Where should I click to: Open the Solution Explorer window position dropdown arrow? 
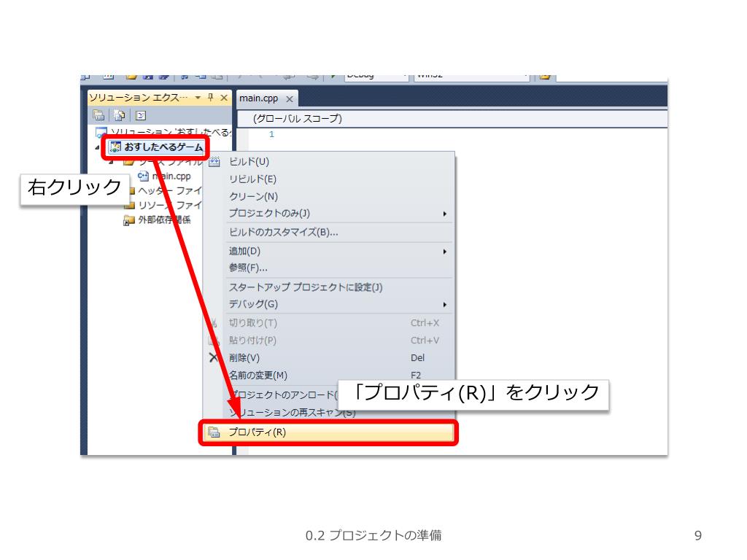click(x=198, y=98)
